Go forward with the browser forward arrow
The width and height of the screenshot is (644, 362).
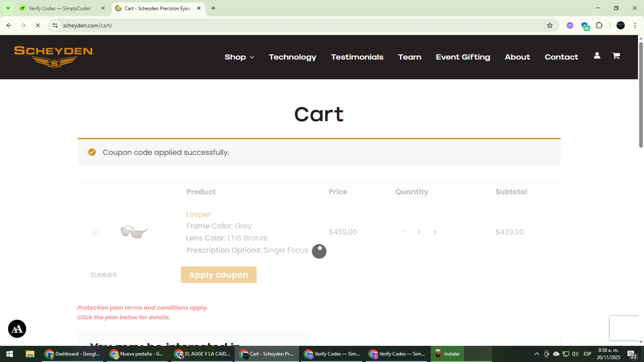(23, 25)
